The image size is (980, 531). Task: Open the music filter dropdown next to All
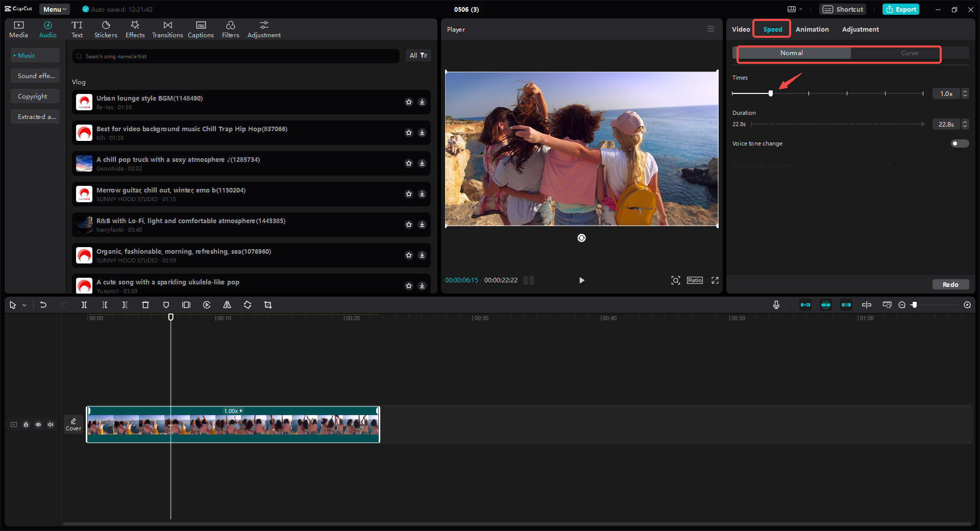click(423, 55)
